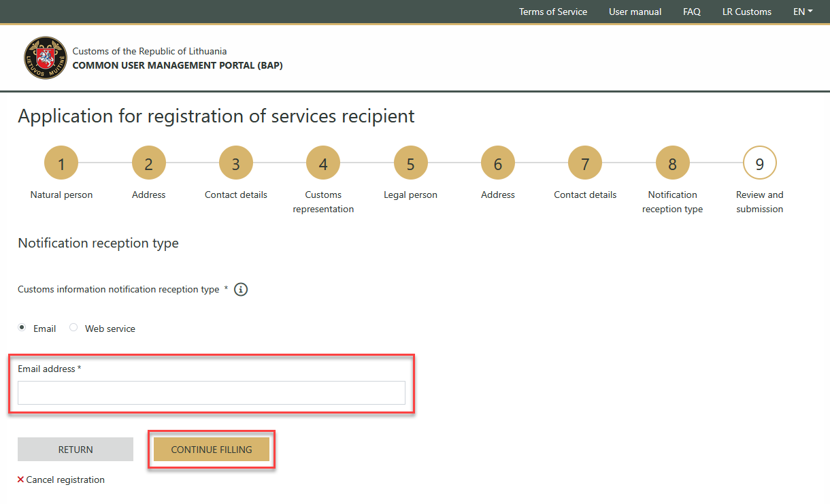Screen dimensions: 830x504
Task: Expand the EN language dropdown
Action: [x=803, y=12]
